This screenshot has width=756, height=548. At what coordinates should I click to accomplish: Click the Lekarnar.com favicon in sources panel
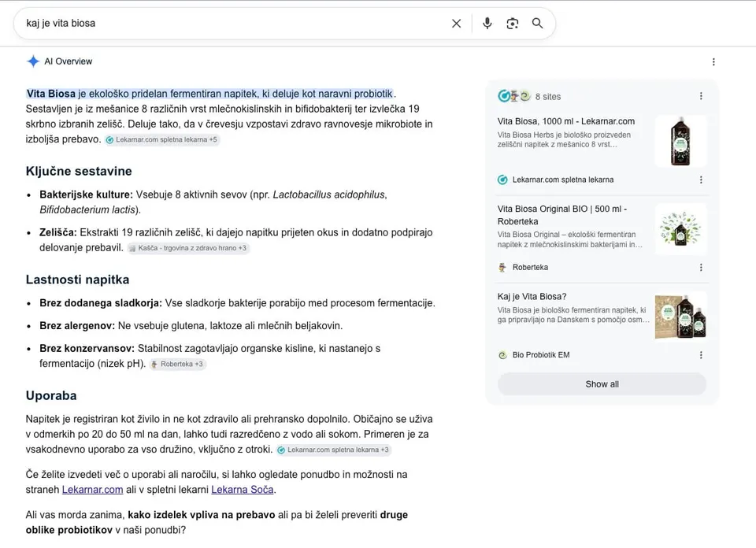click(x=502, y=180)
